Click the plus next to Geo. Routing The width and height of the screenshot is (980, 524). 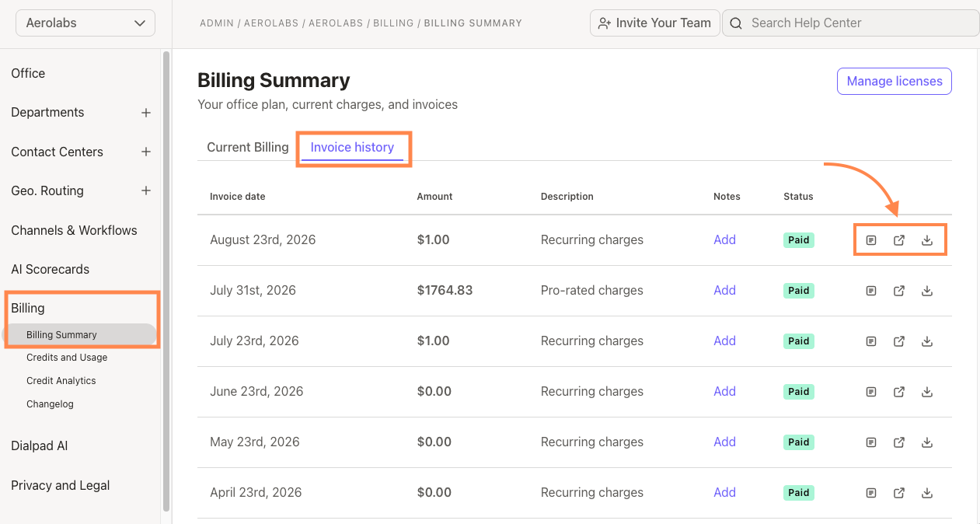(145, 190)
